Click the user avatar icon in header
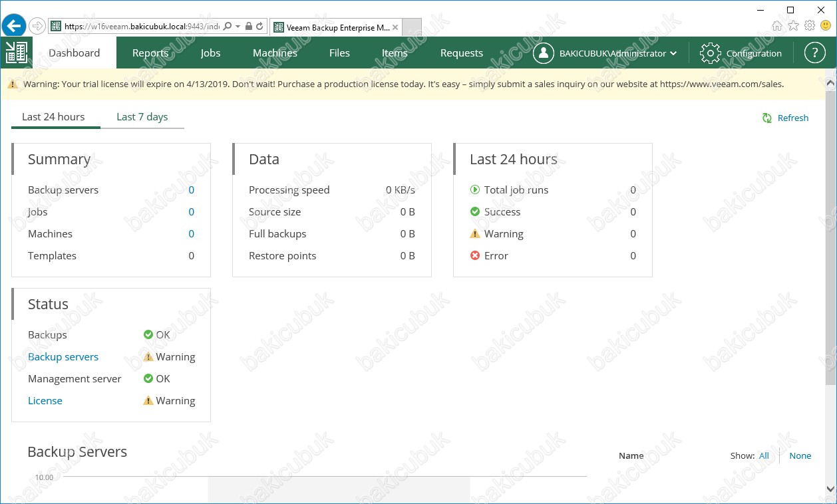This screenshot has width=837, height=504. 544,53
